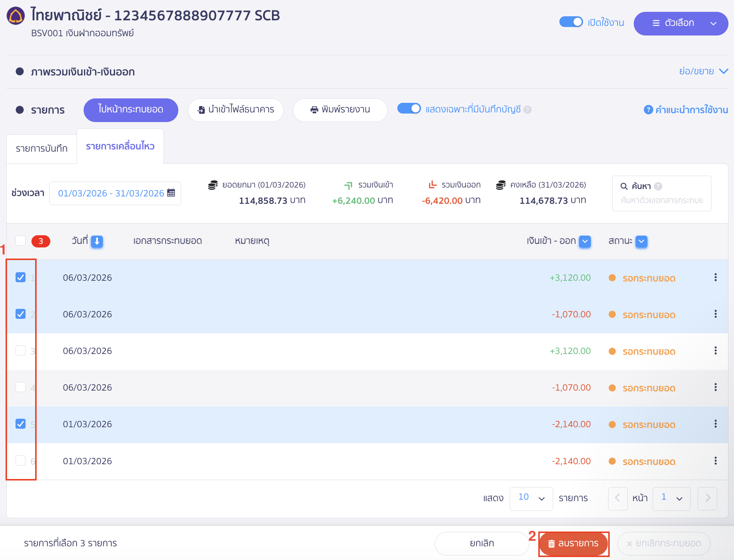Screen dimensions: 734x560
Task: Click the red ลบรายการ delete button
Action: (x=573, y=543)
